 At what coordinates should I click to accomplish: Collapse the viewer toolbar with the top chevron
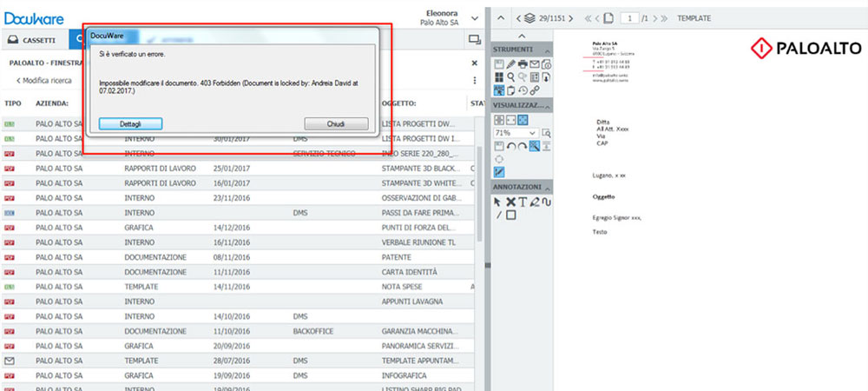pyautogui.click(x=501, y=18)
